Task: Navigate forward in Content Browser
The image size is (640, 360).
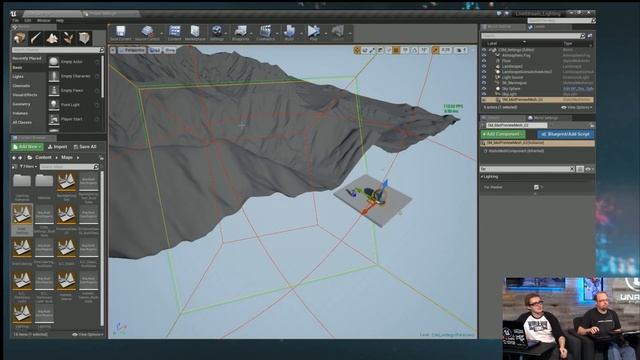Action: tap(20, 158)
